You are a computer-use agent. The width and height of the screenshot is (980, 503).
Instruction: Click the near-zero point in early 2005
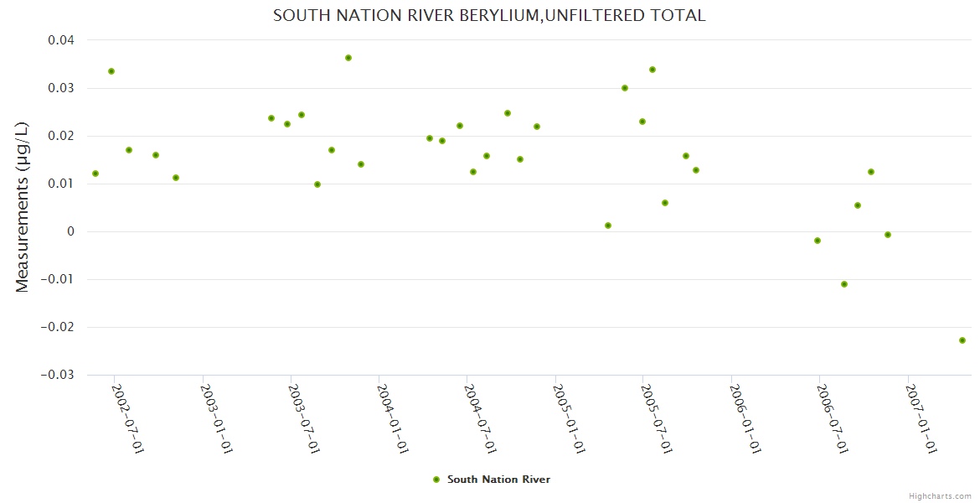coord(608,226)
